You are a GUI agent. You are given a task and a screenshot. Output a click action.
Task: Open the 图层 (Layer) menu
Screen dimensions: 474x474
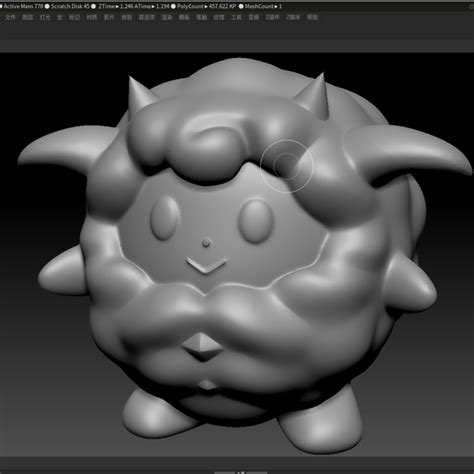click(x=27, y=17)
